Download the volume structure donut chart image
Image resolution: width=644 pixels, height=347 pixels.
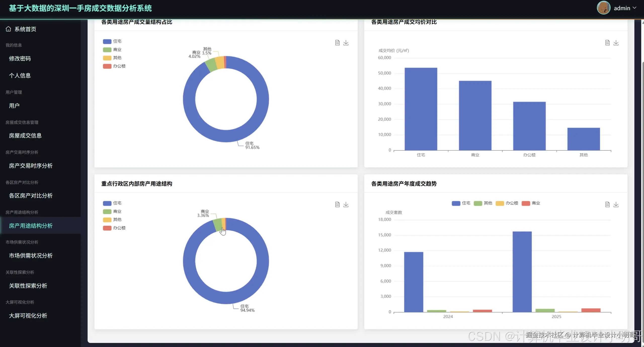click(x=346, y=43)
